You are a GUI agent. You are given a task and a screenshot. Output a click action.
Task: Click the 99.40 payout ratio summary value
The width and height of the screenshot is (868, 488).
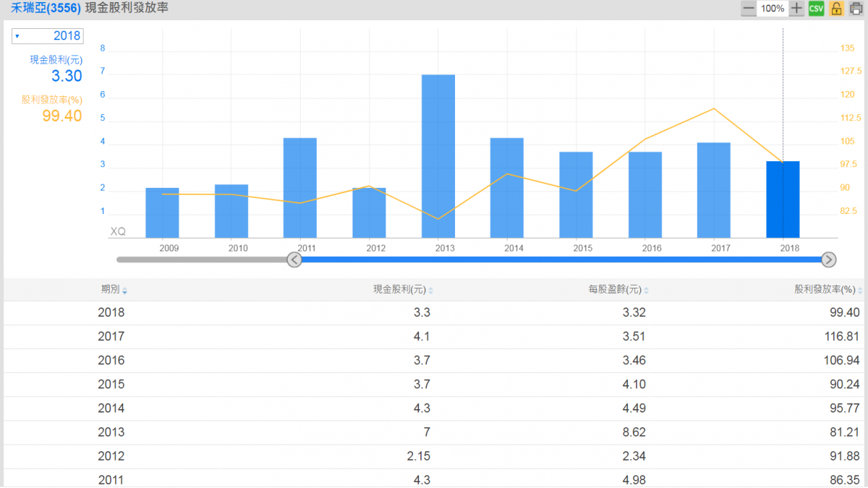pos(62,116)
